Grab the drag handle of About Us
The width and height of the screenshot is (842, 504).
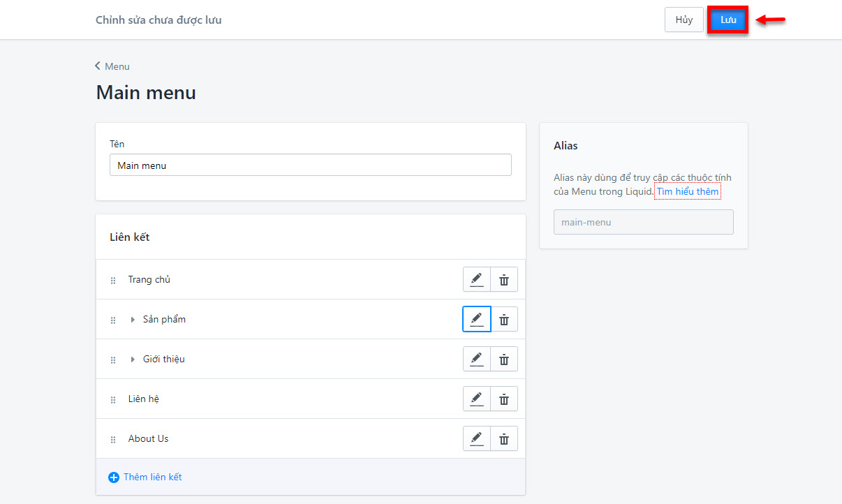(113, 440)
